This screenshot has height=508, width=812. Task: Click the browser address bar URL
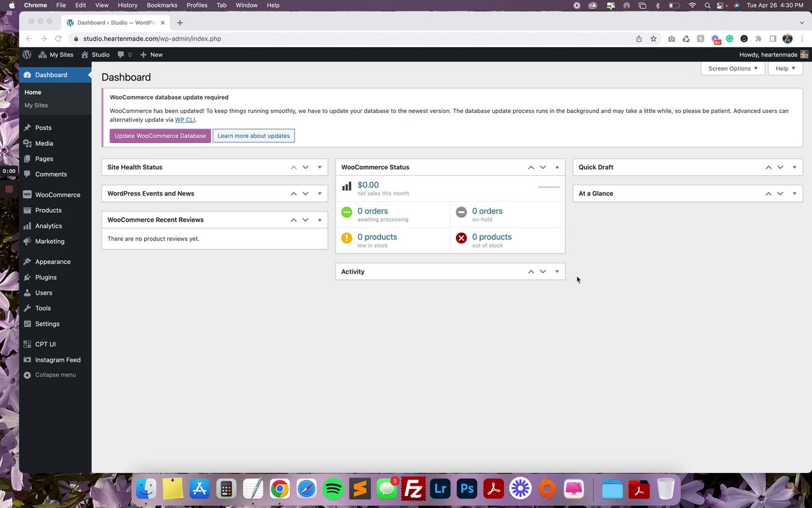(152, 39)
